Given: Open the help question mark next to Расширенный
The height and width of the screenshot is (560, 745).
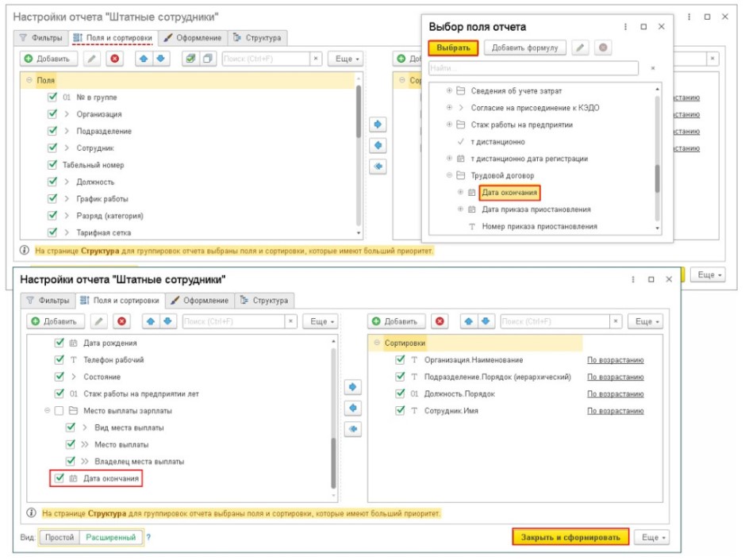Looking at the screenshot, I should (x=148, y=537).
